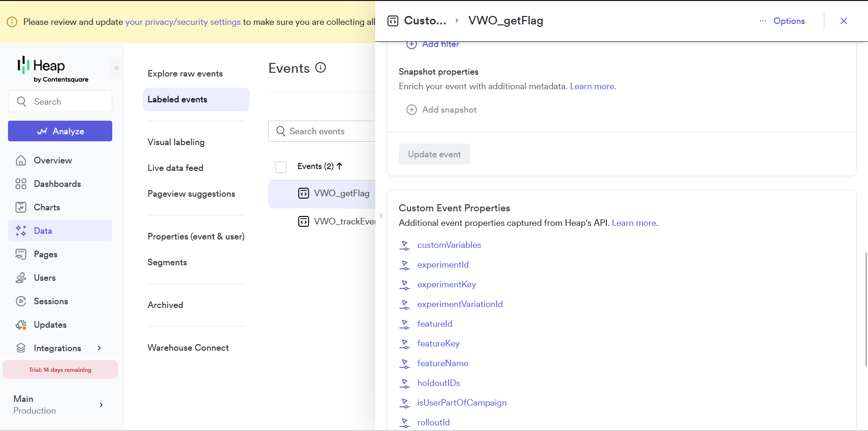The width and height of the screenshot is (868, 431).
Task: Click the Sessions play-circle icon
Action: (x=21, y=301)
